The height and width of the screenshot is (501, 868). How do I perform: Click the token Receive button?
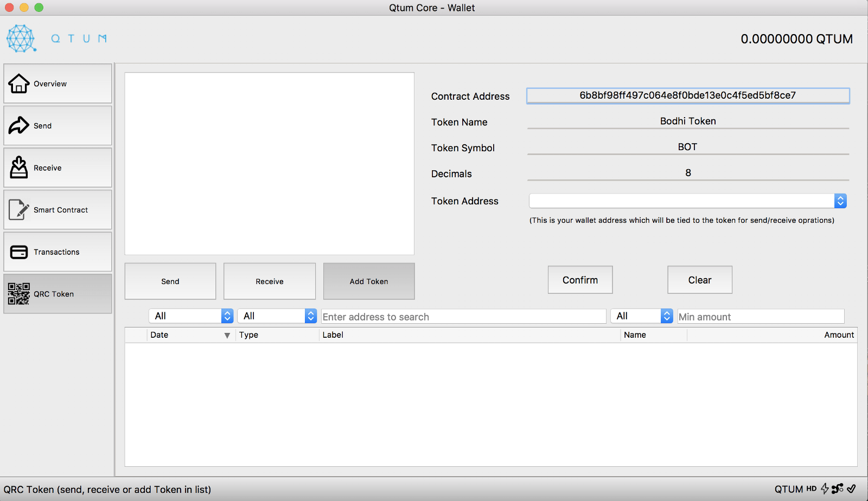click(270, 281)
